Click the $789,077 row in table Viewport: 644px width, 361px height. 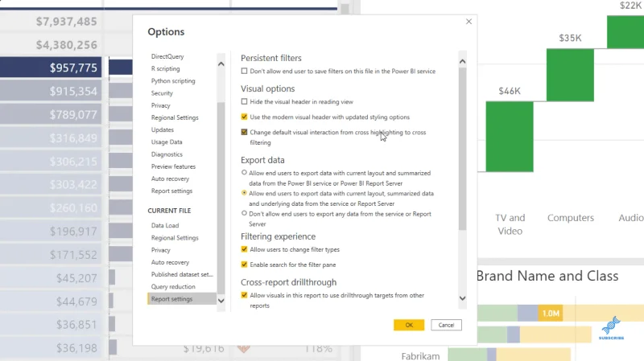tap(51, 114)
